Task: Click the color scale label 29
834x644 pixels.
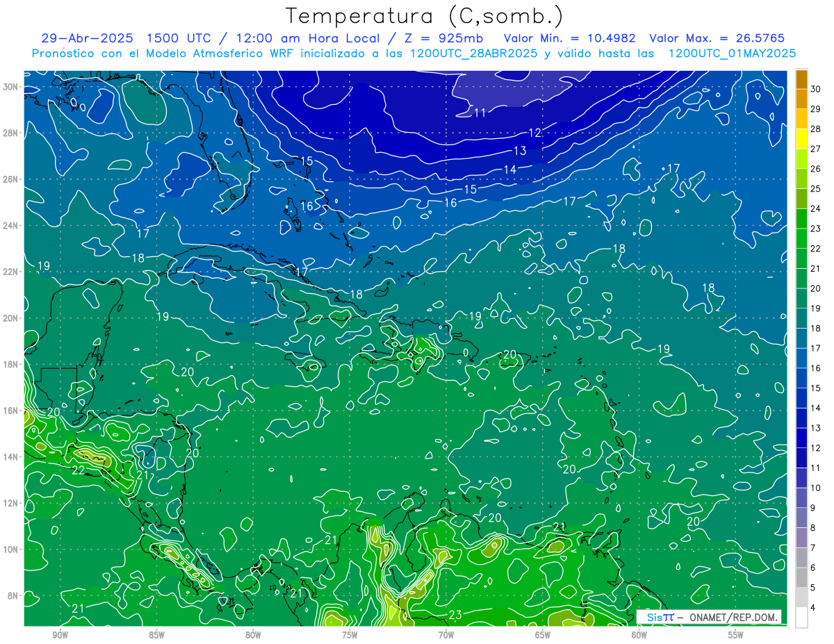Action: (x=816, y=109)
